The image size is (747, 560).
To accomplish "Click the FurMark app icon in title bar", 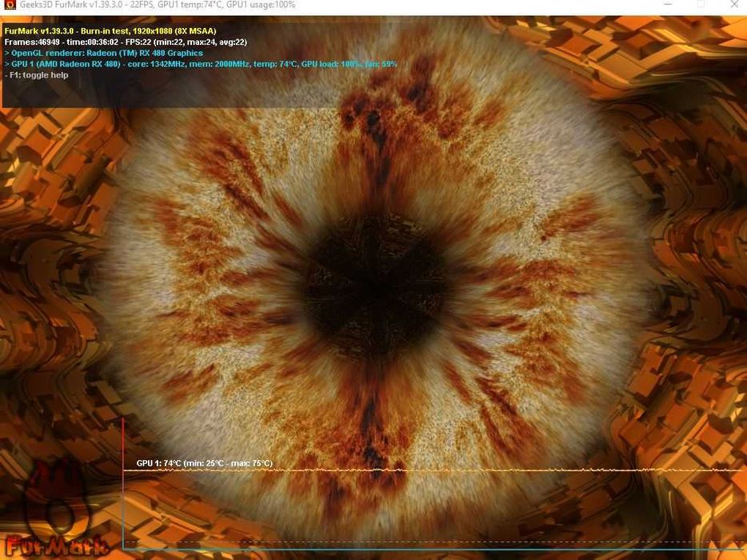I will [x=9, y=4].
